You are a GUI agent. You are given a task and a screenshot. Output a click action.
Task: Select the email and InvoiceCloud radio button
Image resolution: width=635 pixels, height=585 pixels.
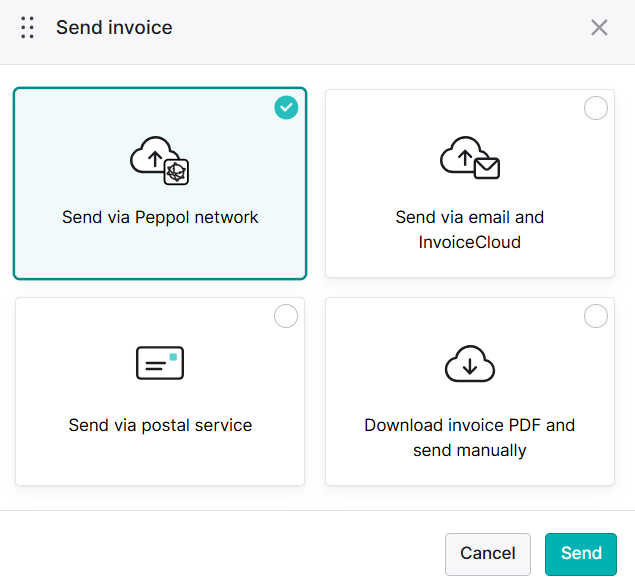596,108
